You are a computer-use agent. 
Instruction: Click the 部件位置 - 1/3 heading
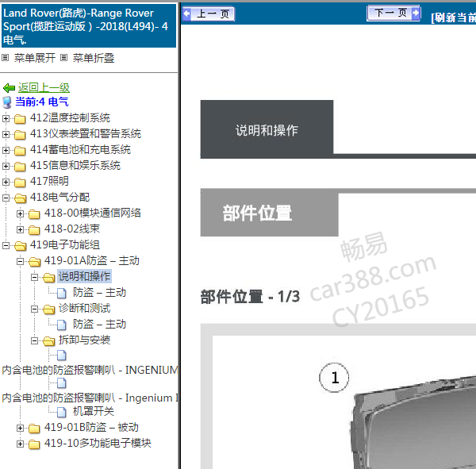250,297
